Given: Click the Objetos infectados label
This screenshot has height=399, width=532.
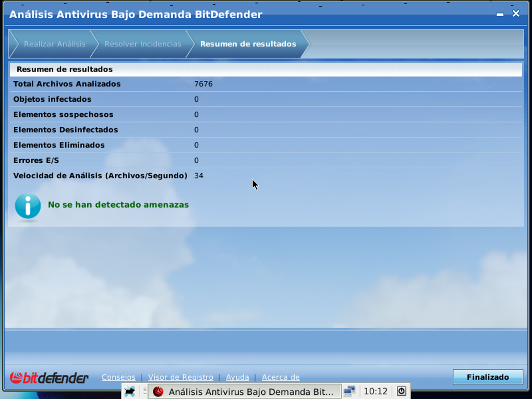Looking at the screenshot, I should (52, 100).
